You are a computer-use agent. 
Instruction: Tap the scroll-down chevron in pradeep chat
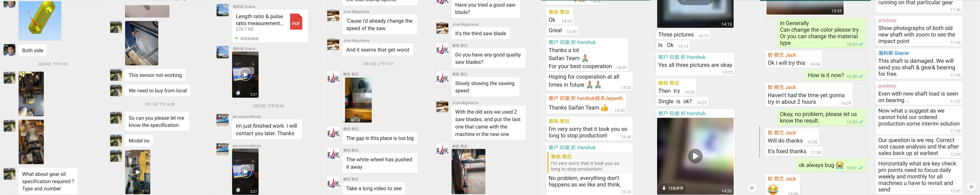click(971, 187)
